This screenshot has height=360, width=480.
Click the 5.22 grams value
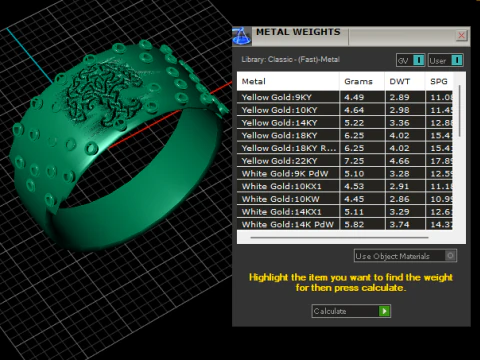tap(354, 123)
